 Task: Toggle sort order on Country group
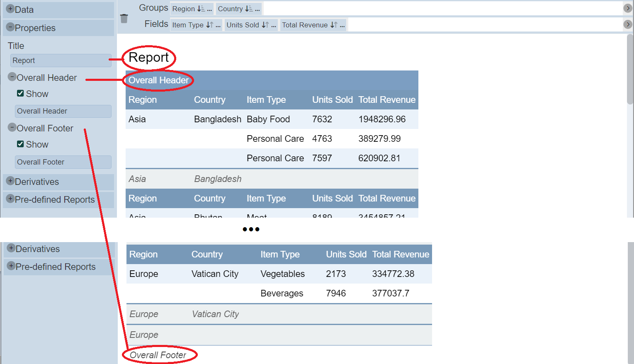248,9
